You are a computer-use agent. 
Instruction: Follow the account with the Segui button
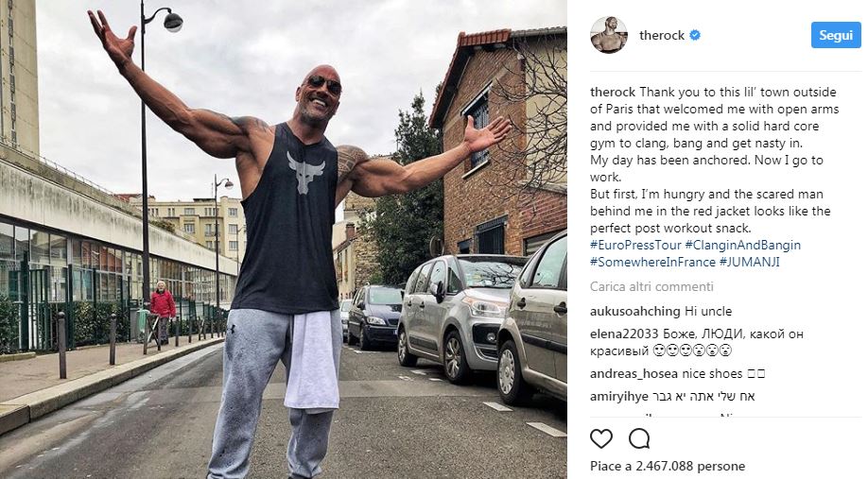click(x=836, y=35)
